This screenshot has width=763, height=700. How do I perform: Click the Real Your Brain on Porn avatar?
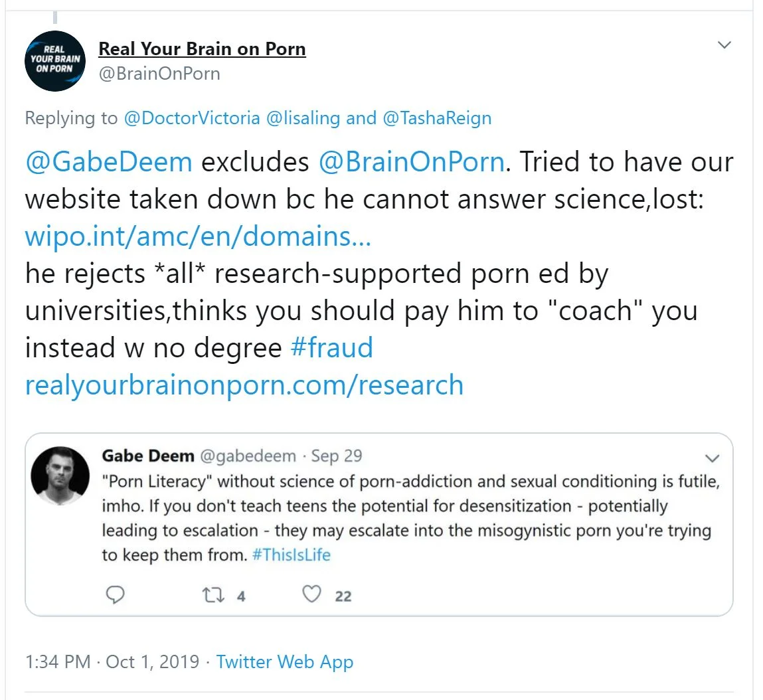coord(55,60)
